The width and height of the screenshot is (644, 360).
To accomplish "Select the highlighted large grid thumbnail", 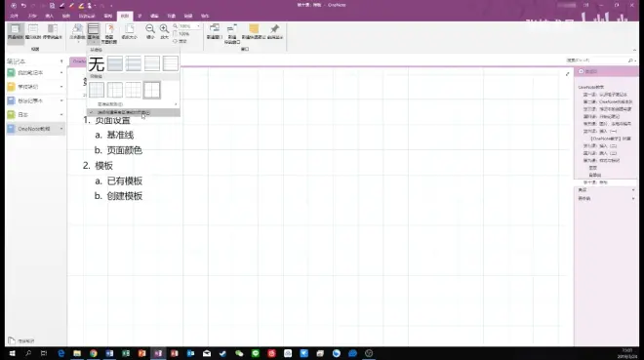I will 151,90.
